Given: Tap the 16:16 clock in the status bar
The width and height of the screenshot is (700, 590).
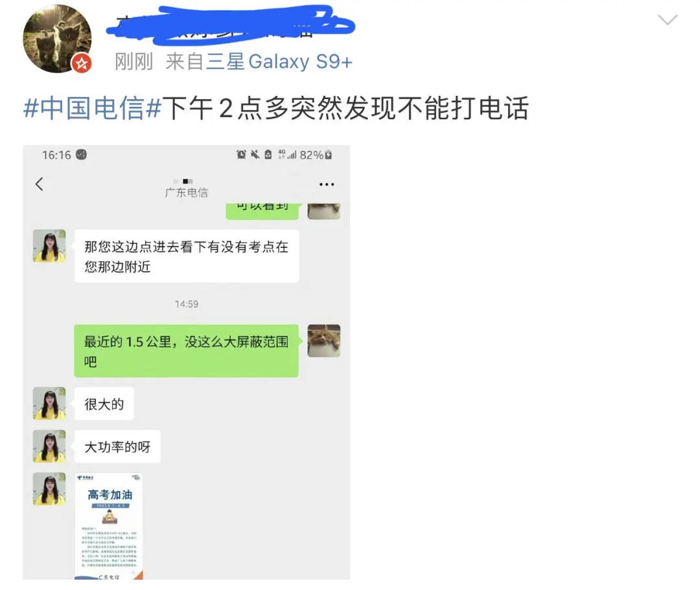Looking at the screenshot, I should (x=56, y=155).
